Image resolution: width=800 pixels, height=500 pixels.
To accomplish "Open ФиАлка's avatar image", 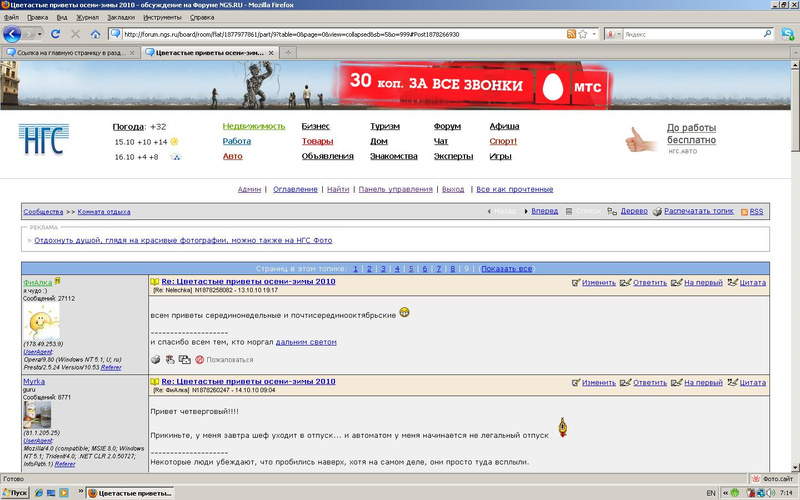I will [41, 321].
